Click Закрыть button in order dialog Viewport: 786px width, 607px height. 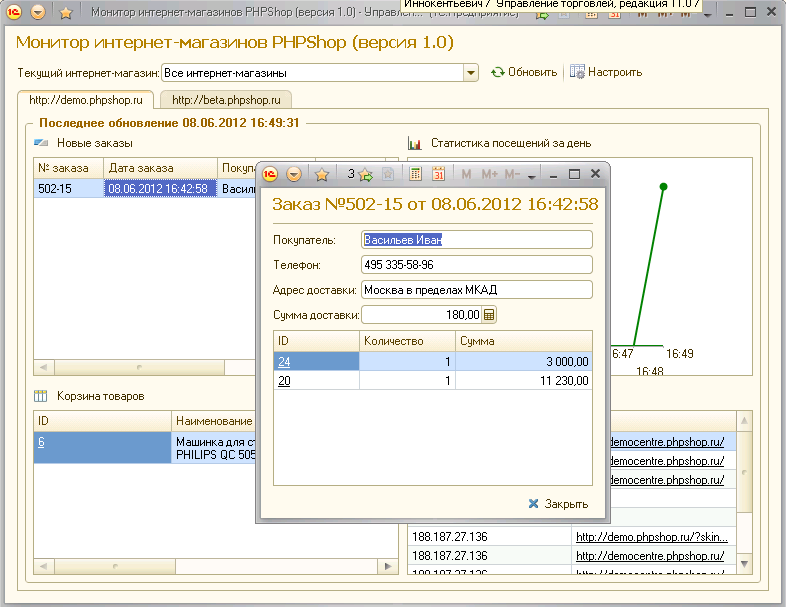[558, 504]
